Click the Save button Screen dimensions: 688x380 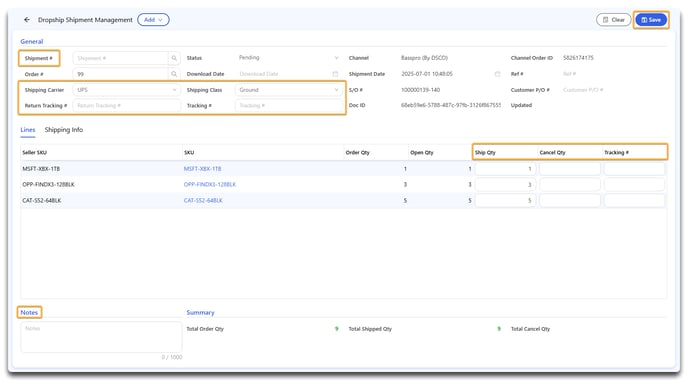[x=651, y=20]
